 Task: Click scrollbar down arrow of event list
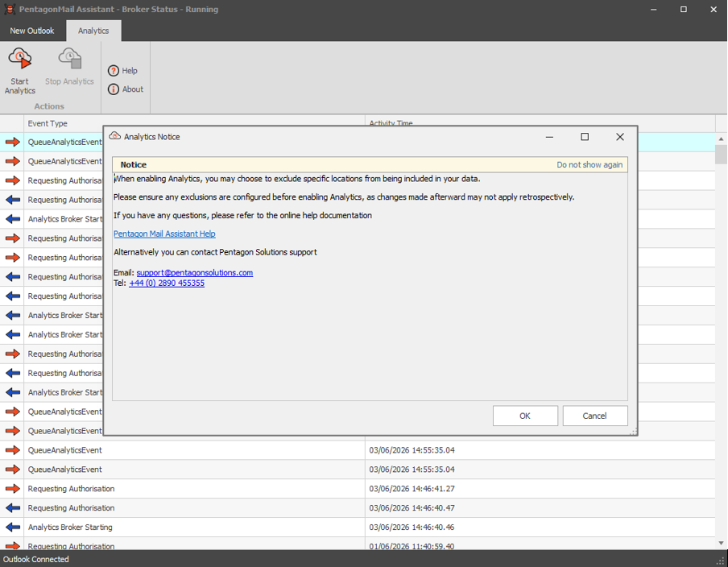click(721, 543)
